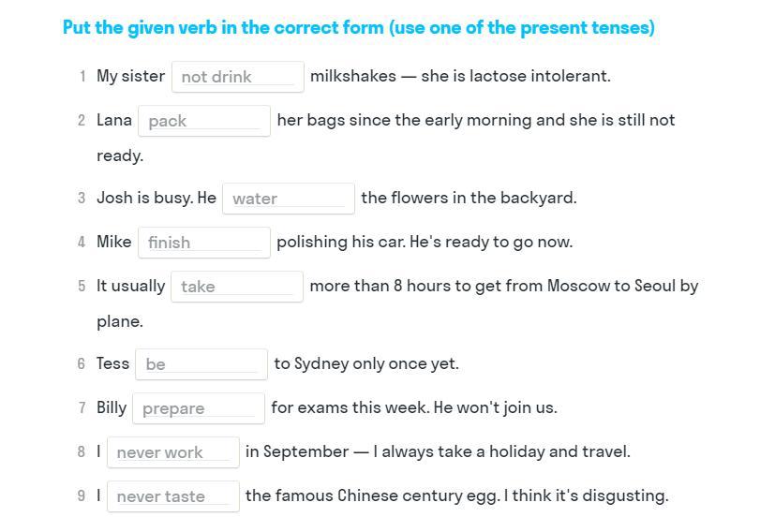Focus the 'prepare' answer field
This screenshot has width=760, height=532.
[x=198, y=408]
